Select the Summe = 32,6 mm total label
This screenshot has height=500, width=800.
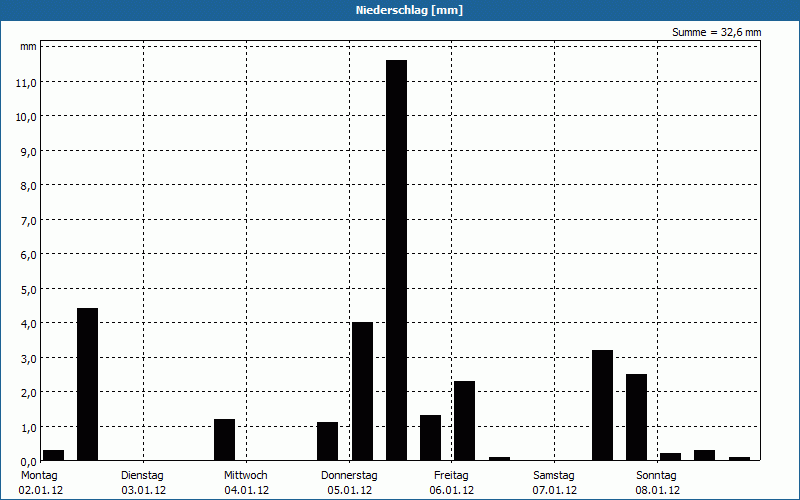(x=716, y=33)
